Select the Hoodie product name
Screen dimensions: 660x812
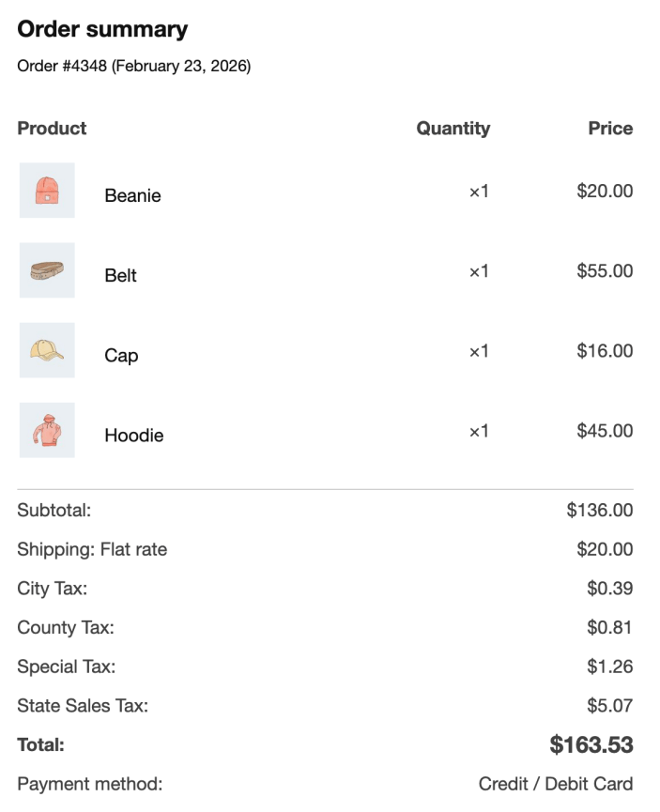click(133, 435)
